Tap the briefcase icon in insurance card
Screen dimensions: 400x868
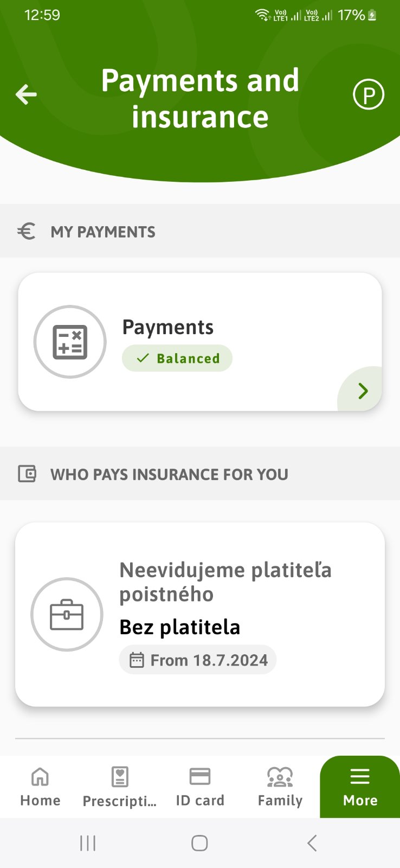tap(67, 614)
